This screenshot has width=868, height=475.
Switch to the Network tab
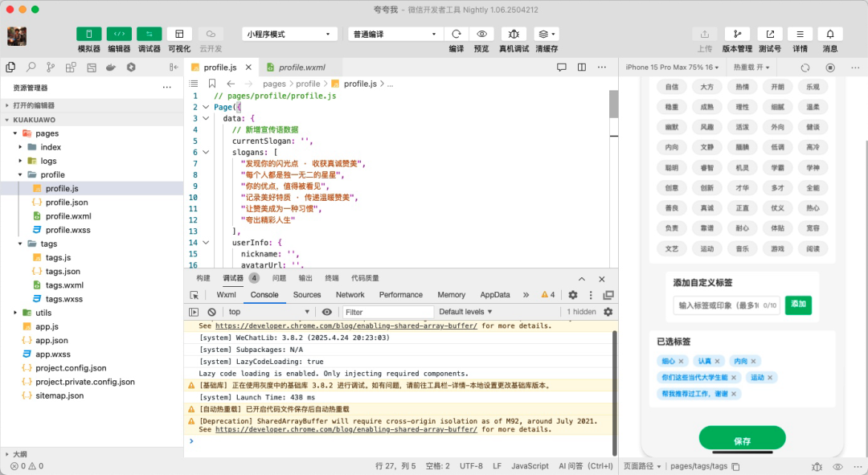(x=350, y=295)
